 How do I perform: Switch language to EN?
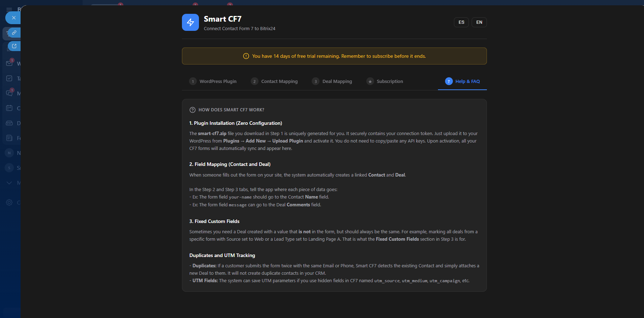[x=479, y=22]
